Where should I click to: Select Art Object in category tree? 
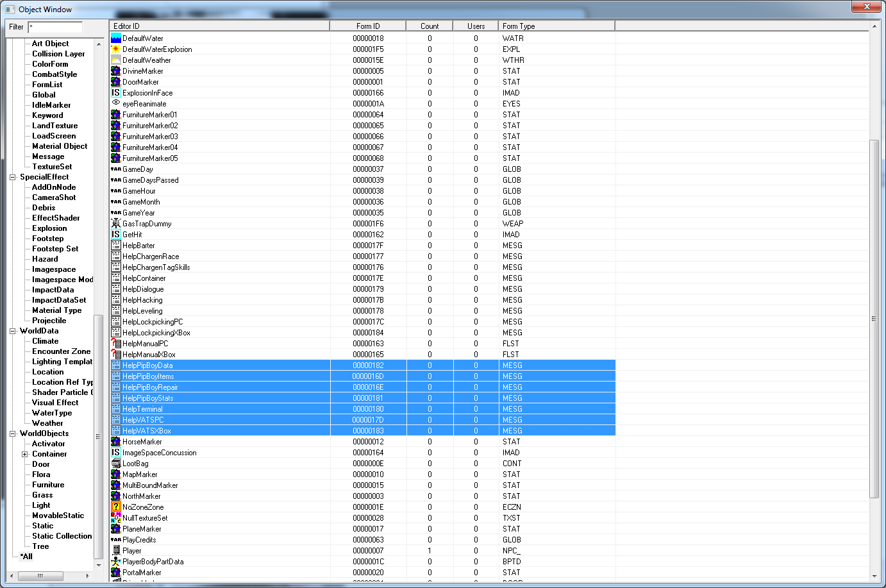click(x=51, y=44)
